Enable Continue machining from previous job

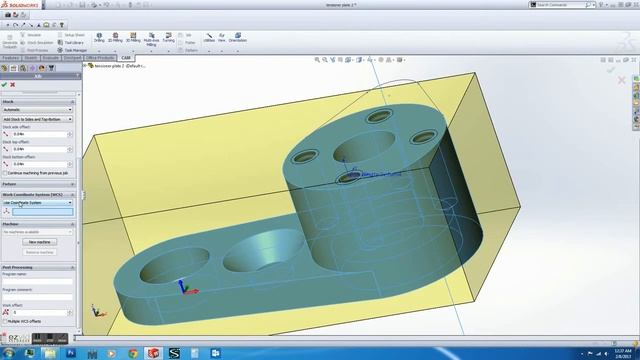[5, 173]
